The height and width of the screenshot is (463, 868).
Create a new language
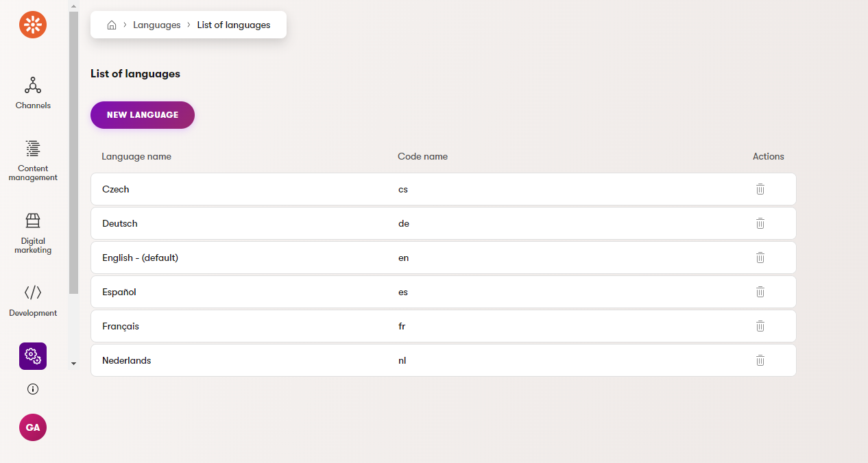(x=143, y=115)
